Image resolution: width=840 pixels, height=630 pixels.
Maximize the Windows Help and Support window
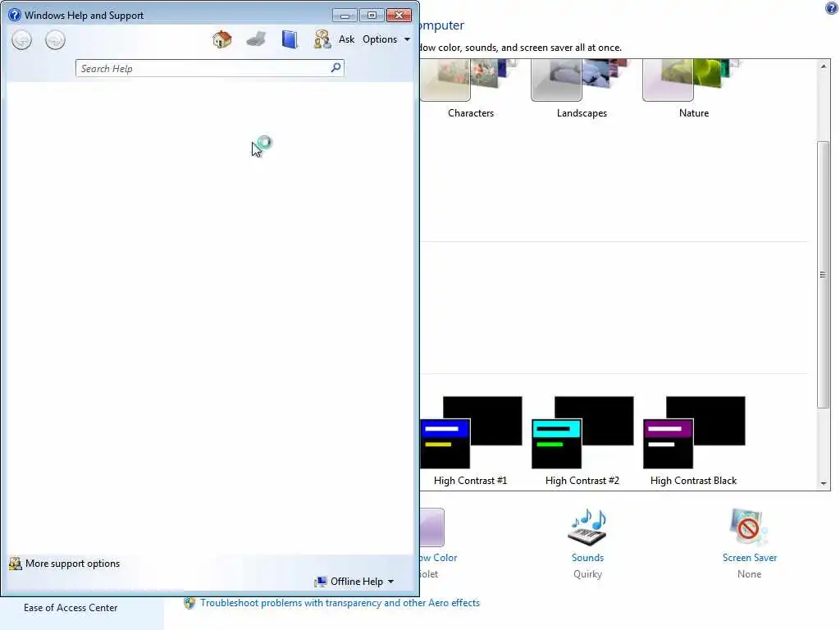click(372, 15)
